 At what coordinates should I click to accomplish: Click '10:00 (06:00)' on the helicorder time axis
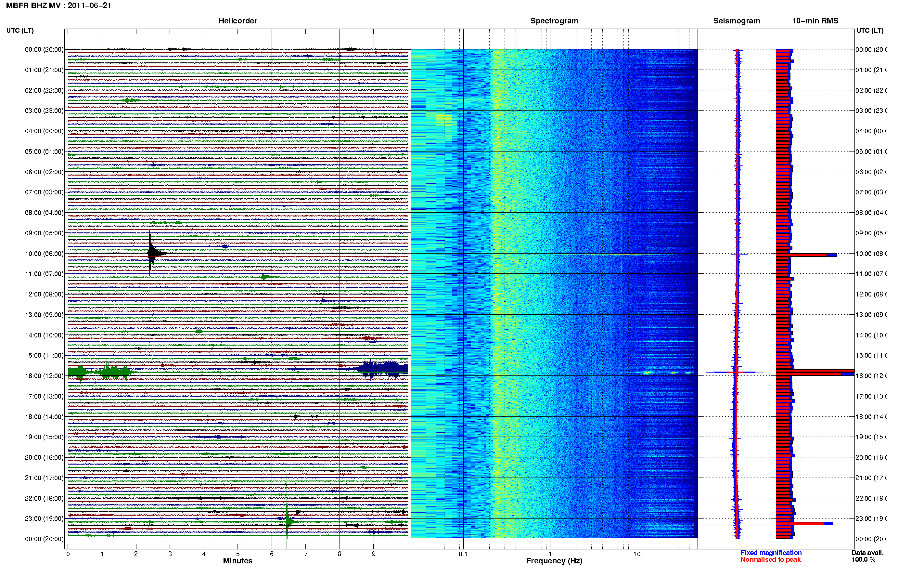44,254
